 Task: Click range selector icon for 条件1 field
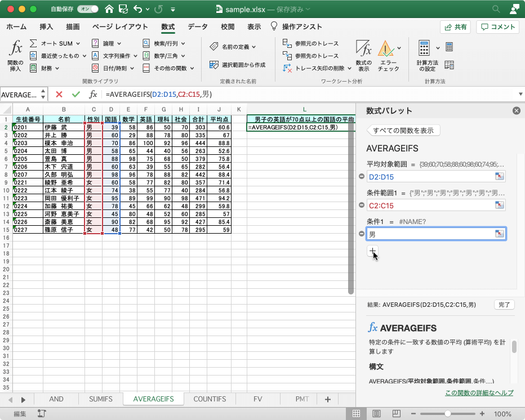point(499,234)
